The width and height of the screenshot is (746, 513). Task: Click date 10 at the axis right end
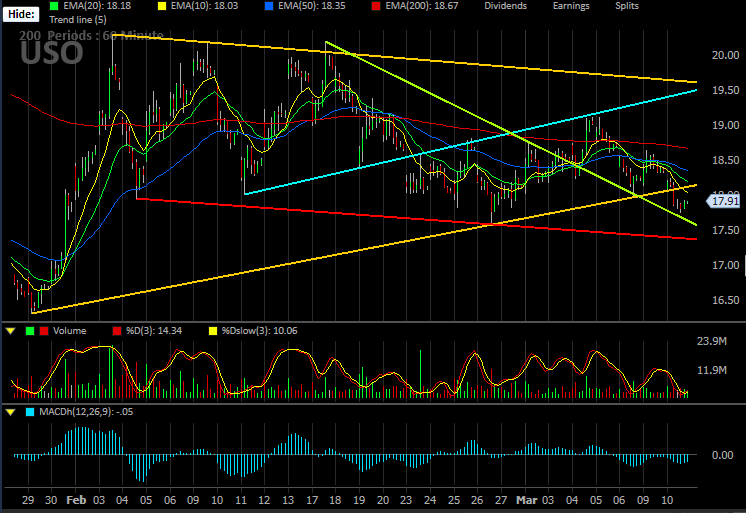pos(667,500)
